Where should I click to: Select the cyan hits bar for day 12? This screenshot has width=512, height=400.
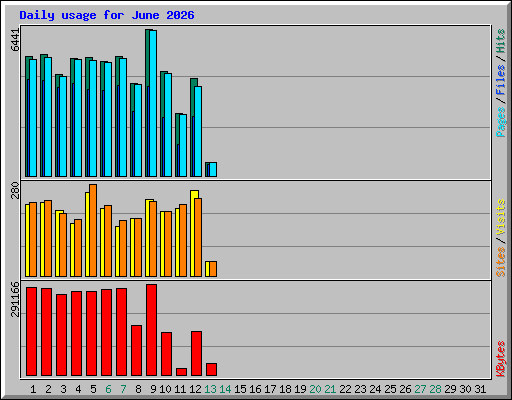point(198,131)
